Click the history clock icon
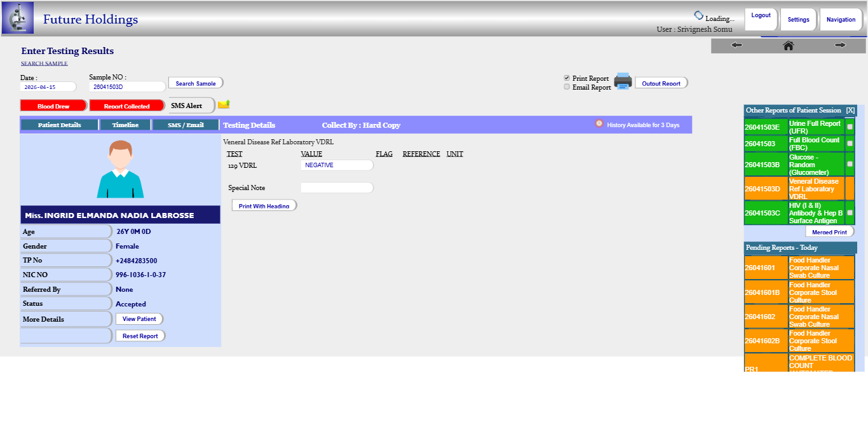Screen dimensions: 868x431 [x=599, y=124]
